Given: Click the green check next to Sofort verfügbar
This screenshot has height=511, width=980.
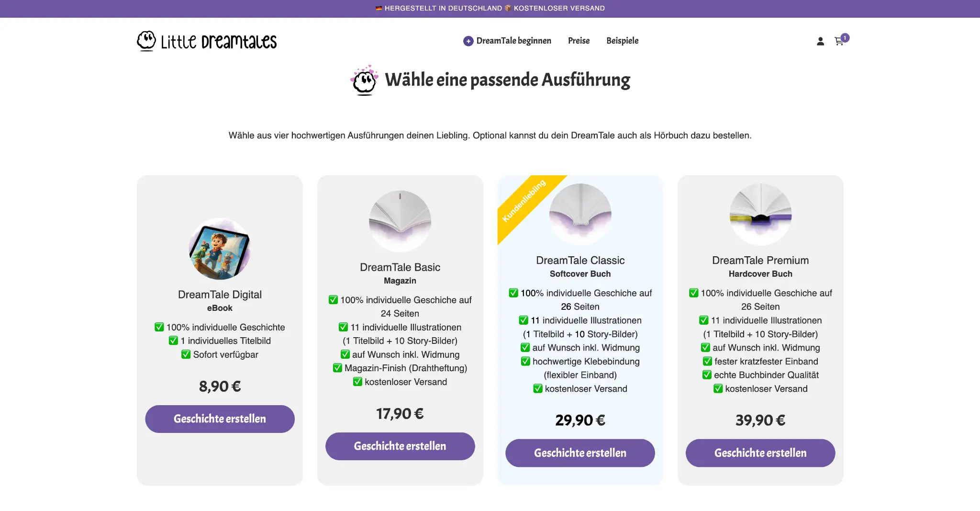Looking at the screenshot, I should (186, 354).
